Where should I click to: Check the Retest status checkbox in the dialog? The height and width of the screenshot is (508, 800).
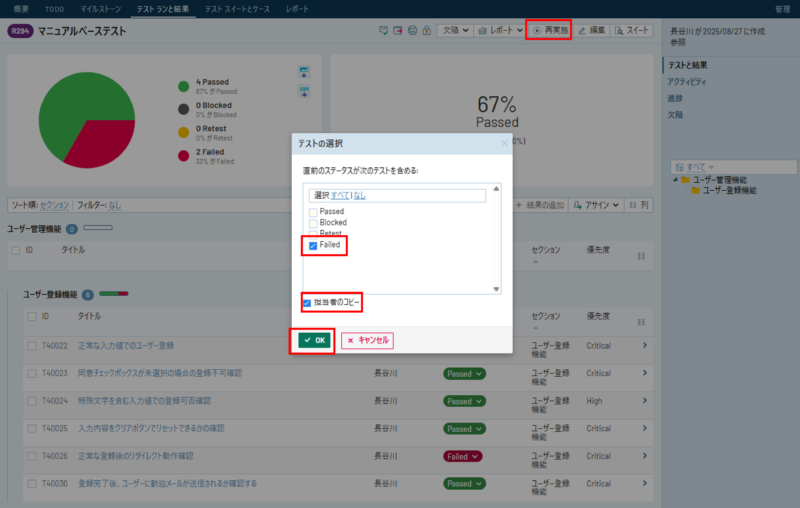(x=313, y=234)
